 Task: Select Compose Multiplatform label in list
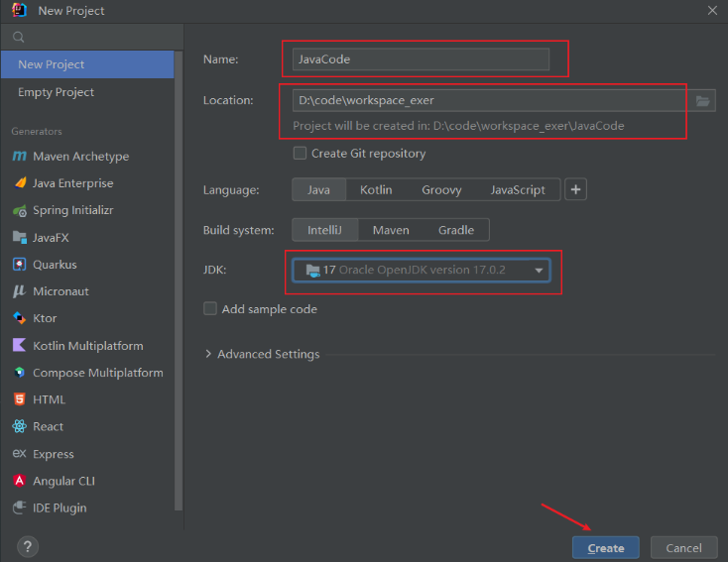point(98,373)
